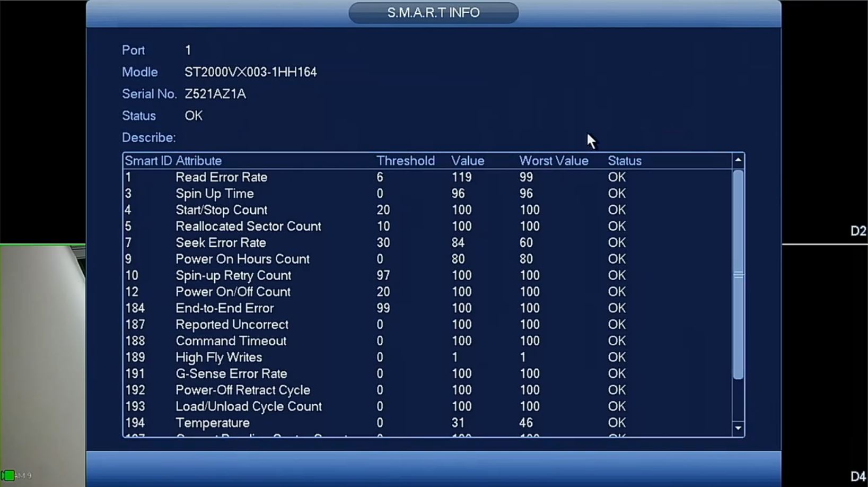
Task: Select the Spin Up Time row
Action: [427, 194]
